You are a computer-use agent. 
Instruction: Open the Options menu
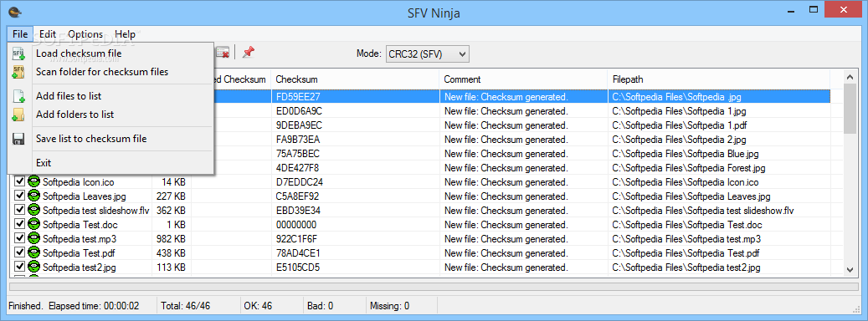(x=85, y=33)
